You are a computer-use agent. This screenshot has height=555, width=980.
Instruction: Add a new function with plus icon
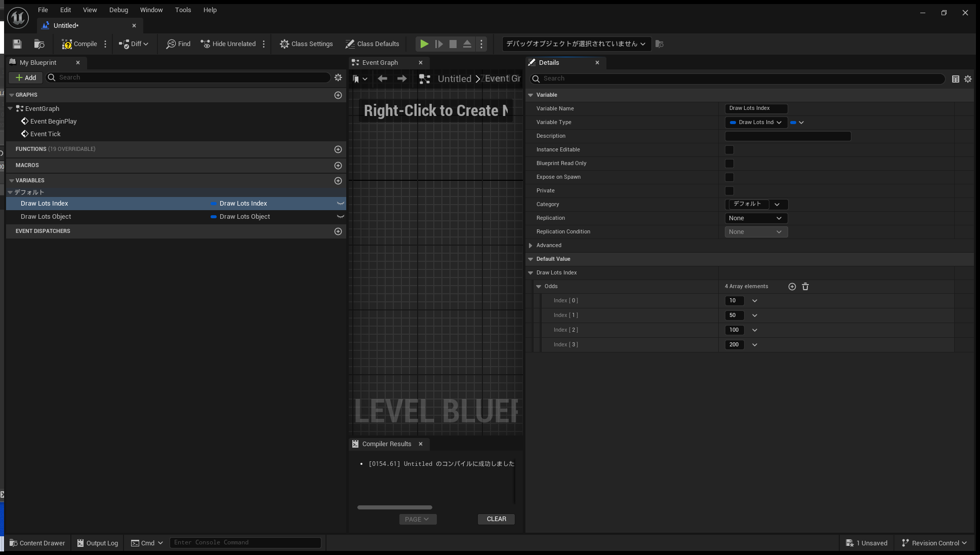coord(338,149)
